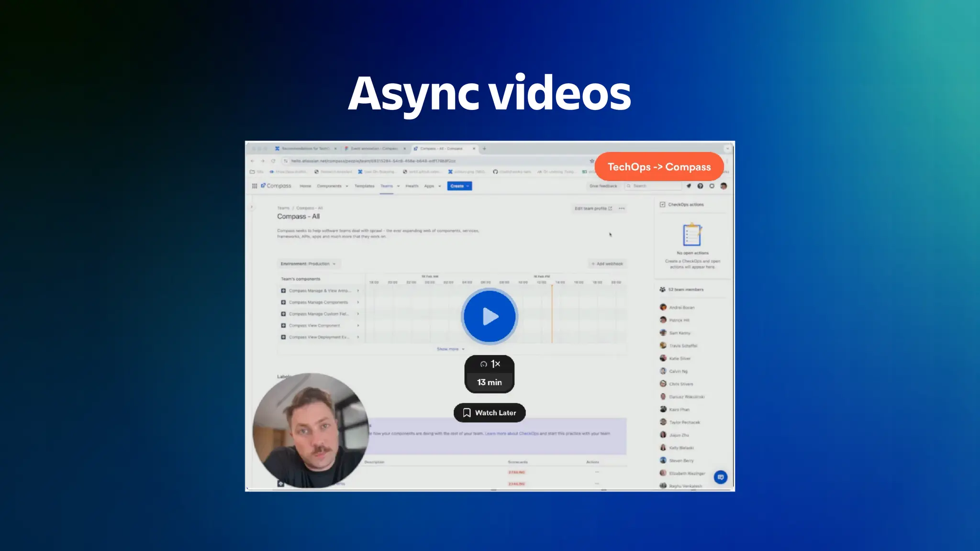Open the notifications icon
Screen dimensions: 980x551
point(689,186)
